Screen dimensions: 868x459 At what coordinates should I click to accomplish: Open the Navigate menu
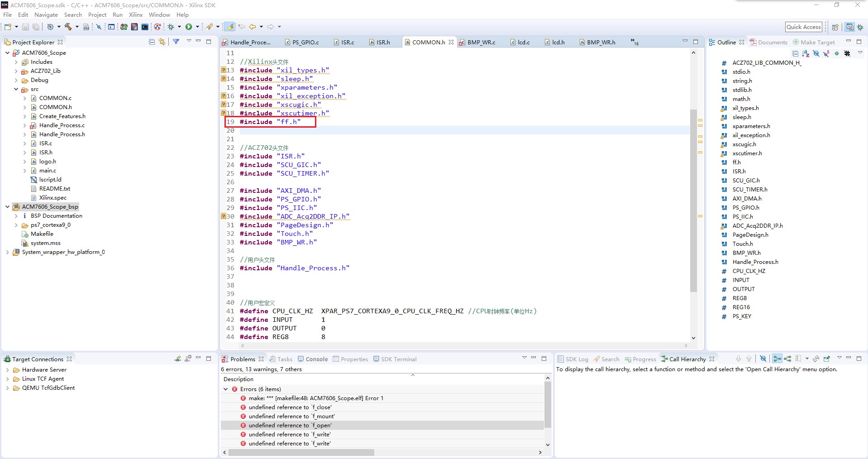tap(46, 14)
